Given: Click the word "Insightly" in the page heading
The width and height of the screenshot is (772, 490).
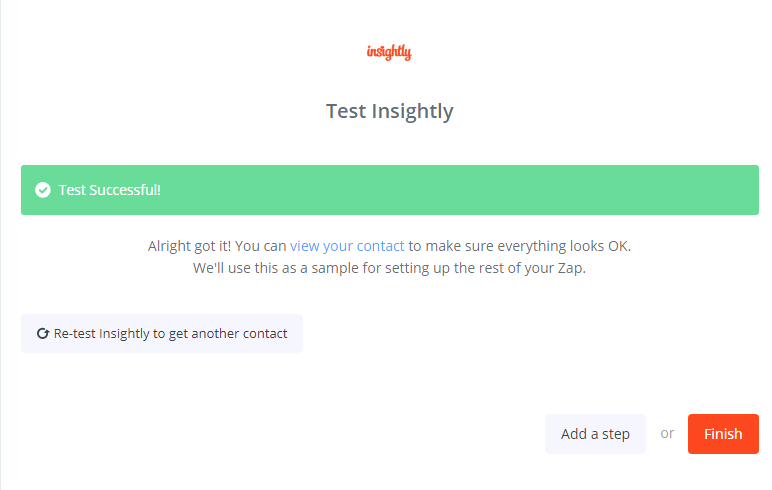Looking at the screenshot, I should (412, 111).
